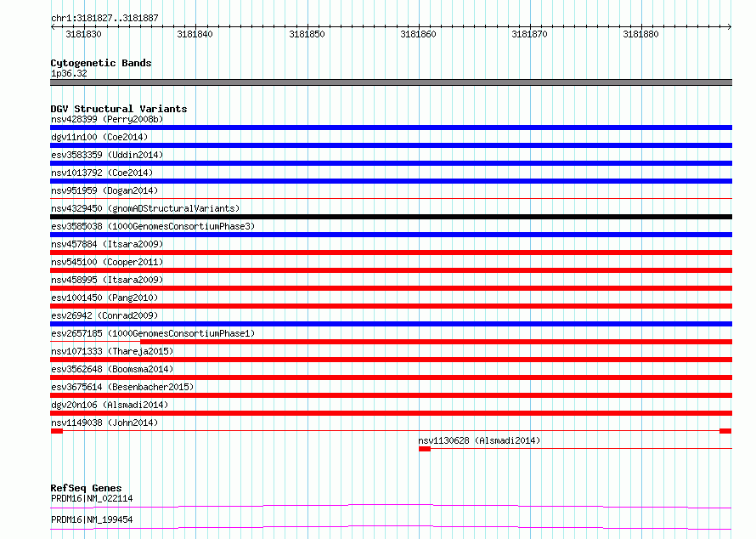Screen dimensions: 756x539
Task: Open variant esv2657185 (1000GenomesConsortiumPhase1)
Action: point(153,333)
